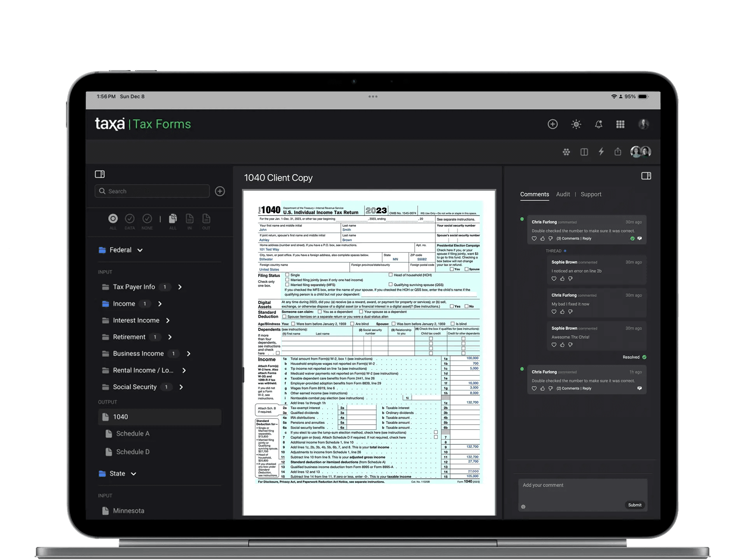The height and width of the screenshot is (560, 747).
Task: Select the DATA check filter
Action: [x=130, y=219]
